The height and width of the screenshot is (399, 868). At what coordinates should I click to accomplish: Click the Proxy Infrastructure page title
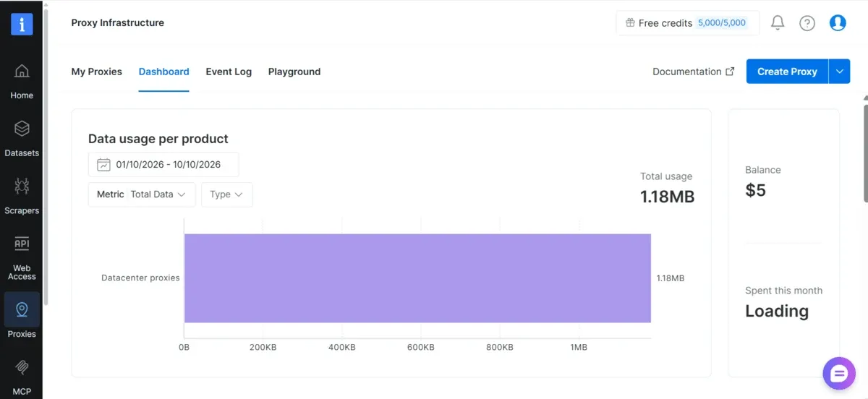coord(118,23)
